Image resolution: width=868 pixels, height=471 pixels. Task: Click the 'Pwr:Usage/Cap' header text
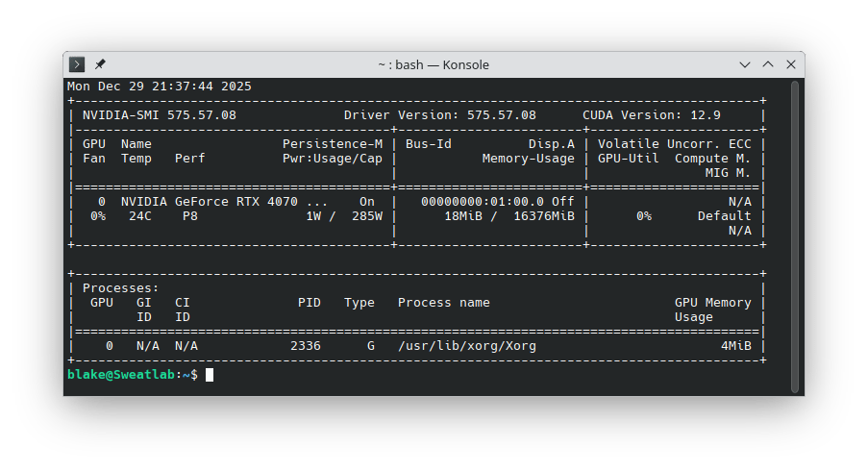pyautogui.click(x=333, y=159)
